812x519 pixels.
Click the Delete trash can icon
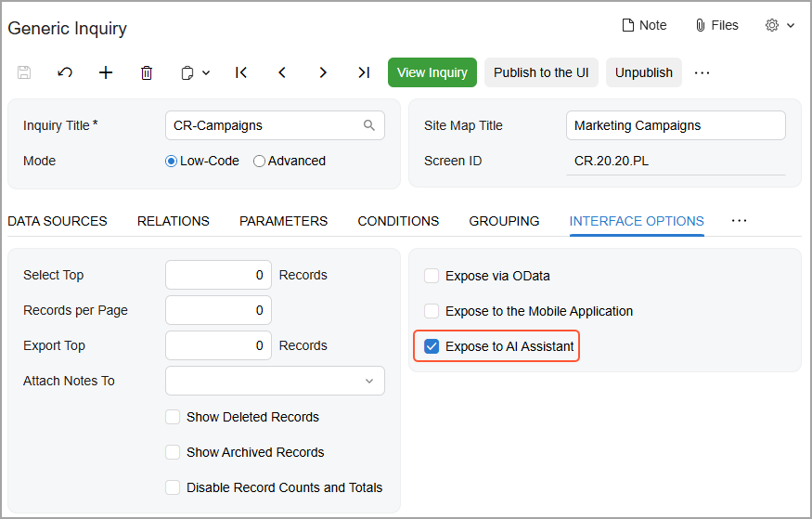pos(147,72)
